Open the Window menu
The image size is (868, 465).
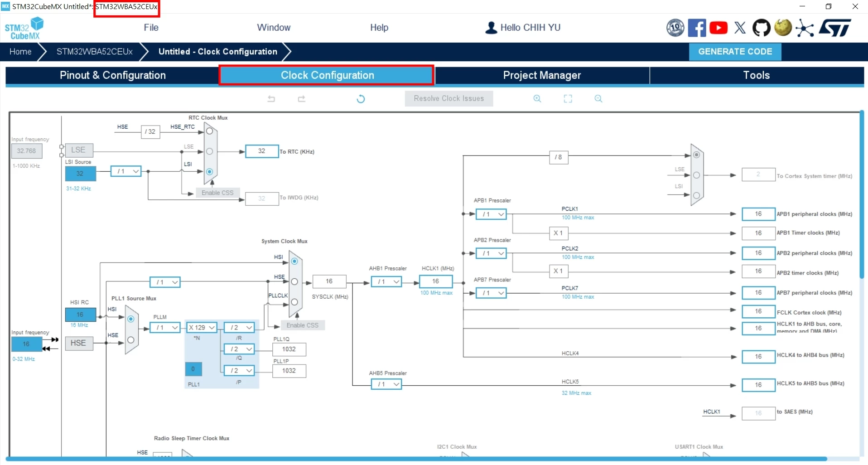click(274, 28)
